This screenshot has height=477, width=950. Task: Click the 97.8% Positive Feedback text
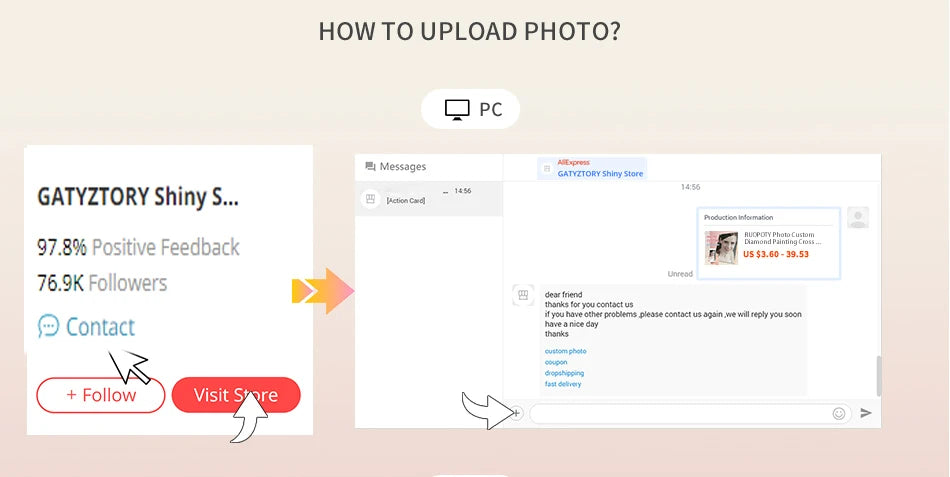coord(138,247)
